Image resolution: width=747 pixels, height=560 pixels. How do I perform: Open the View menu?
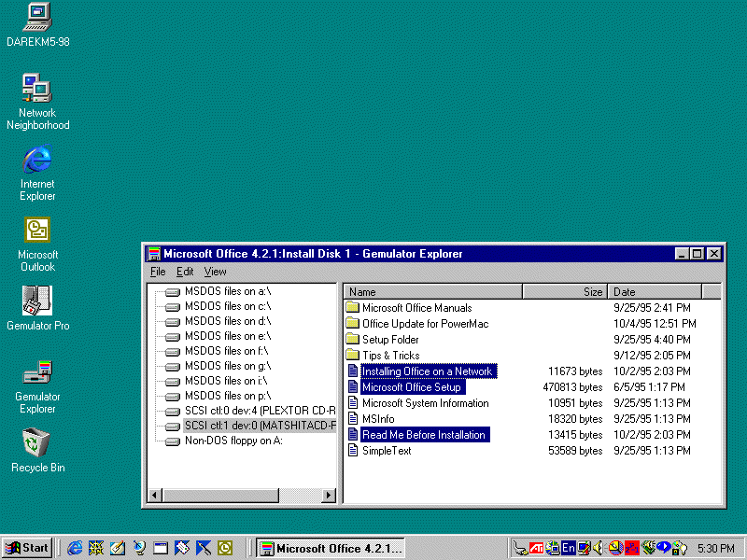coord(215,272)
